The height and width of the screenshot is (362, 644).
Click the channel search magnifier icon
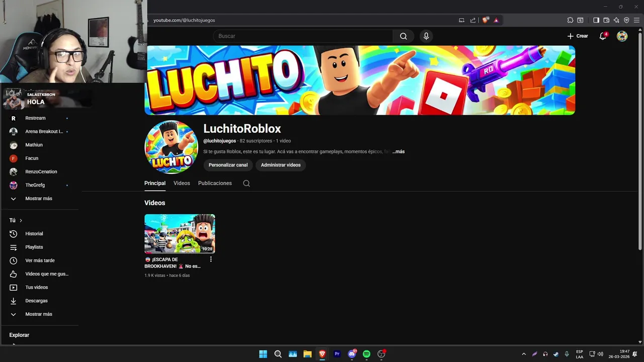coord(247,183)
